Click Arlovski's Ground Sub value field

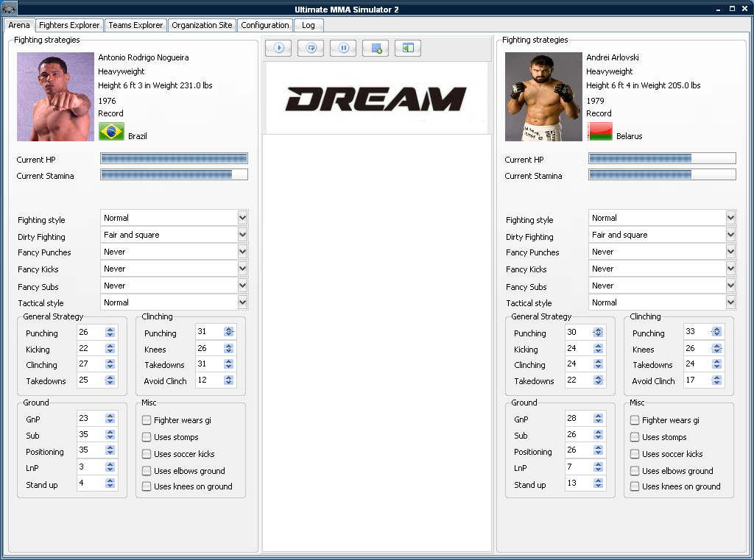point(579,435)
